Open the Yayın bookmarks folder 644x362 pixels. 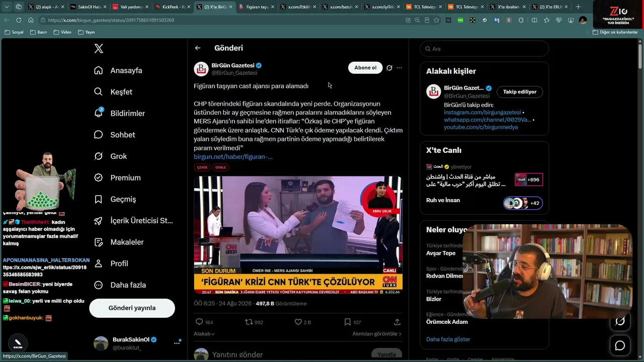tap(87, 32)
